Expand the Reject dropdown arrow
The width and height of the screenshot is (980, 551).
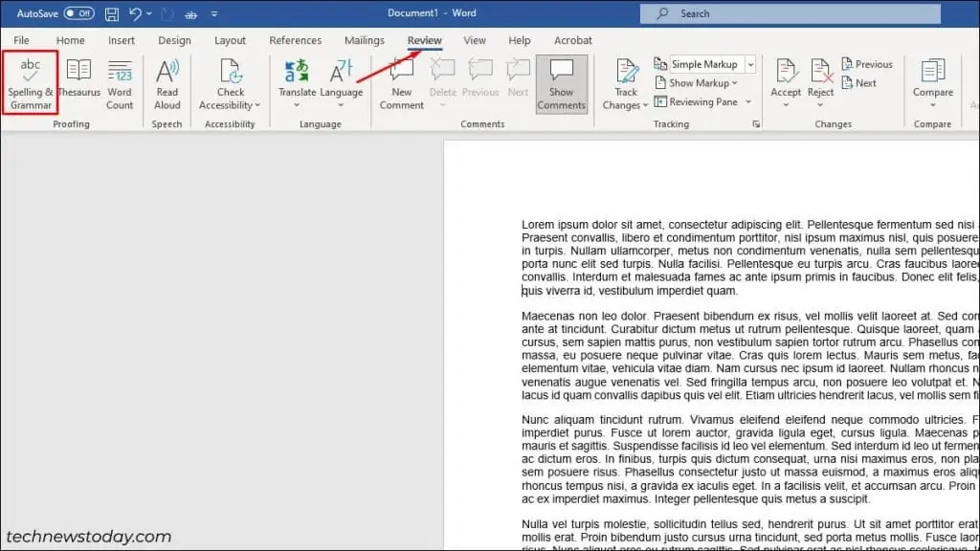tap(820, 105)
